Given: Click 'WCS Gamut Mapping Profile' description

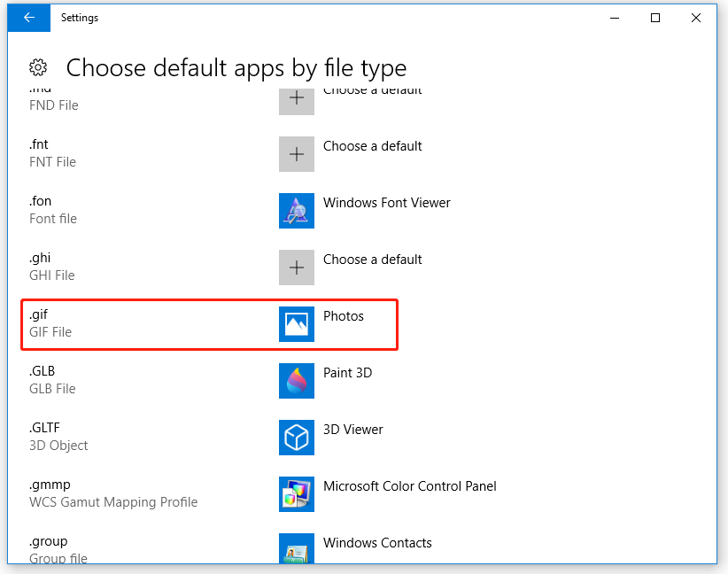Looking at the screenshot, I should click(x=113, y=502).
